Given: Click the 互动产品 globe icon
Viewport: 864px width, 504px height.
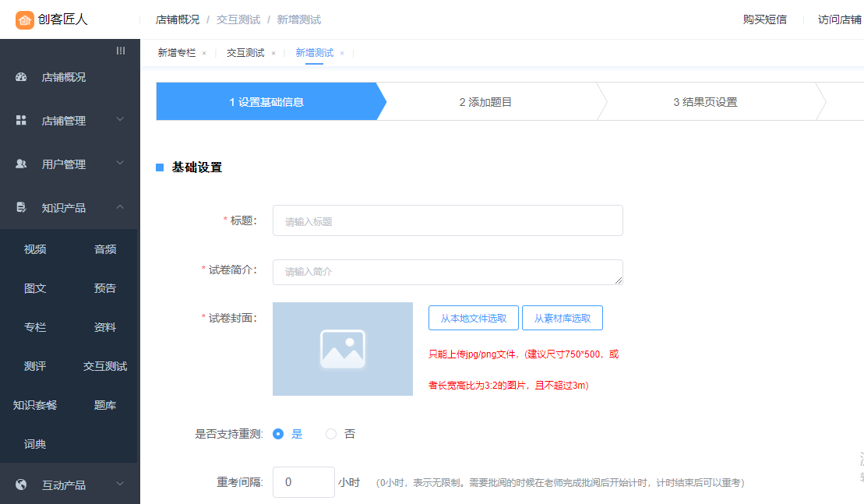Looking at the screenshot, I should click(x=21, y=485).
